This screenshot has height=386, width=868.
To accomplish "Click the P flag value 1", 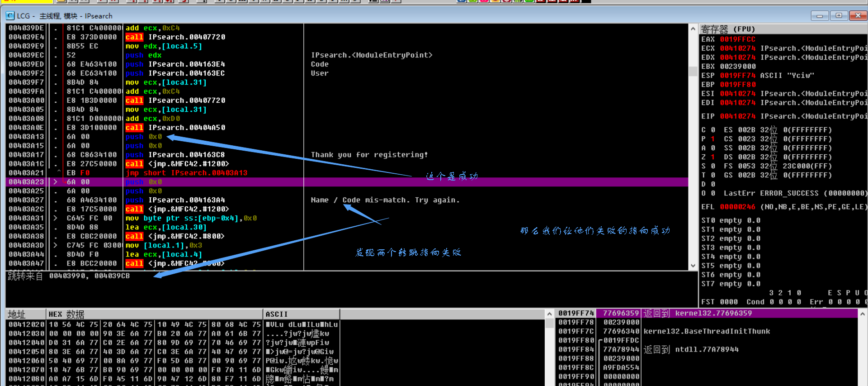I will tap(713, 139).
